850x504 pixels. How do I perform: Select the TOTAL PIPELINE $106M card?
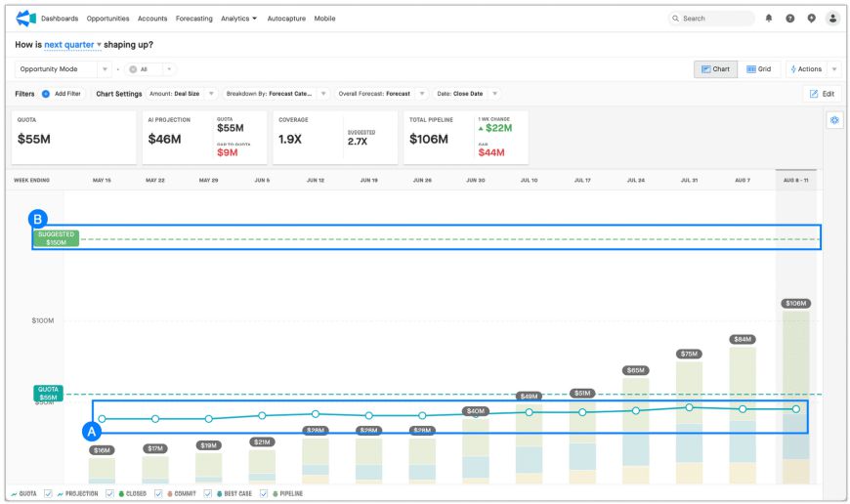point(466,138)
